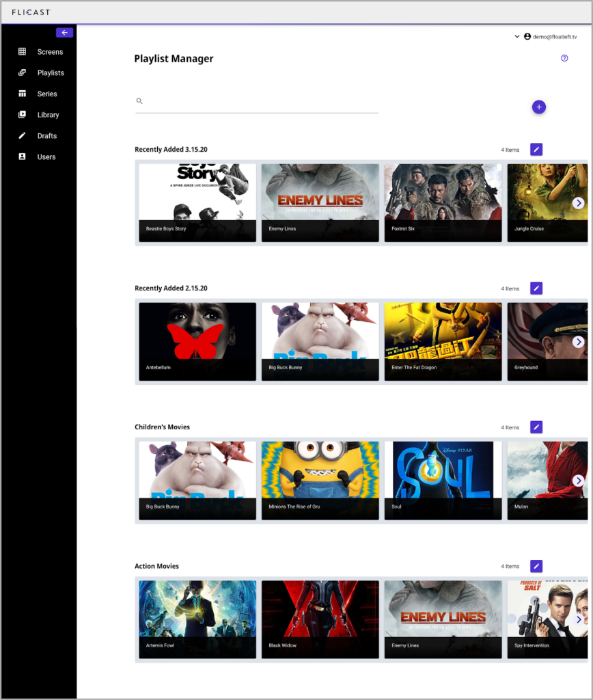
Task: Open Foxtrot Six thumbnail
Action: tap(443, 202)
